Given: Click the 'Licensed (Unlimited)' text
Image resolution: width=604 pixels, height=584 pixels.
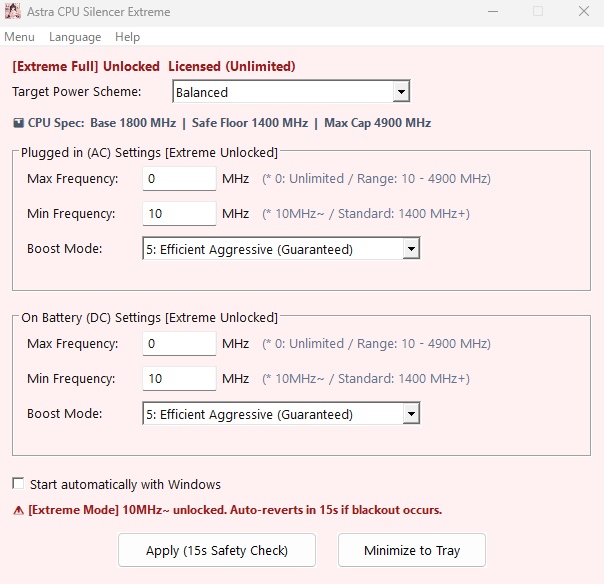Looking at the screenshot, I should pos(232,66).
